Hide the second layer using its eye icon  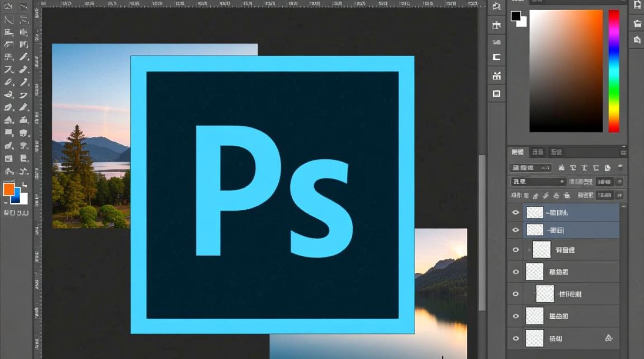click(516, 230)
